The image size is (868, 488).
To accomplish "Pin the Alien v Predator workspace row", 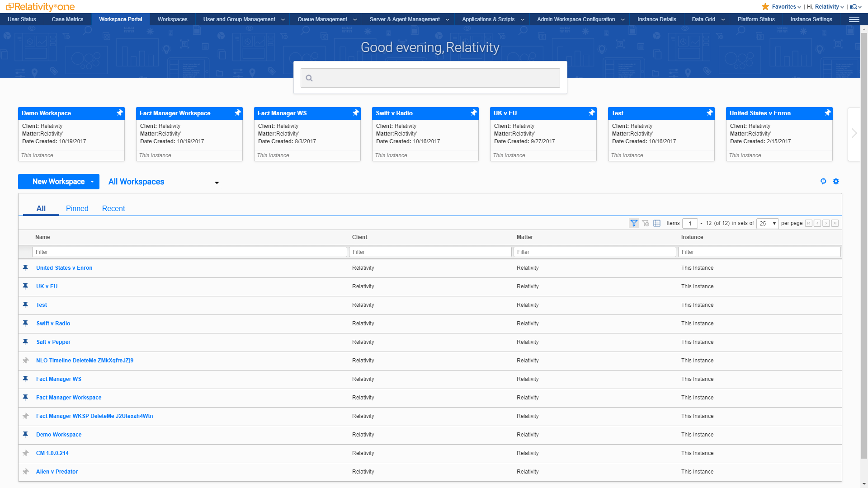I will tap(26, 472).
